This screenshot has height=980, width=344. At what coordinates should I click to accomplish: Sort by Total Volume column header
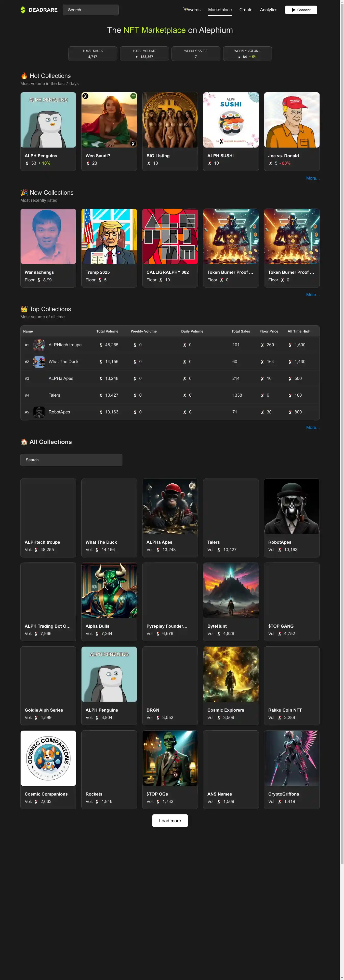[x=107, y=331]
